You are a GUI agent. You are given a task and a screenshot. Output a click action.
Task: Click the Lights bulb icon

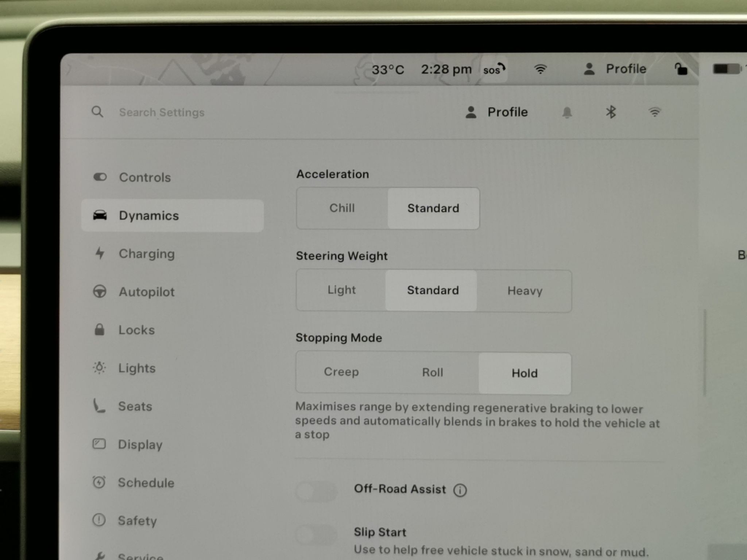coord(99,367)
